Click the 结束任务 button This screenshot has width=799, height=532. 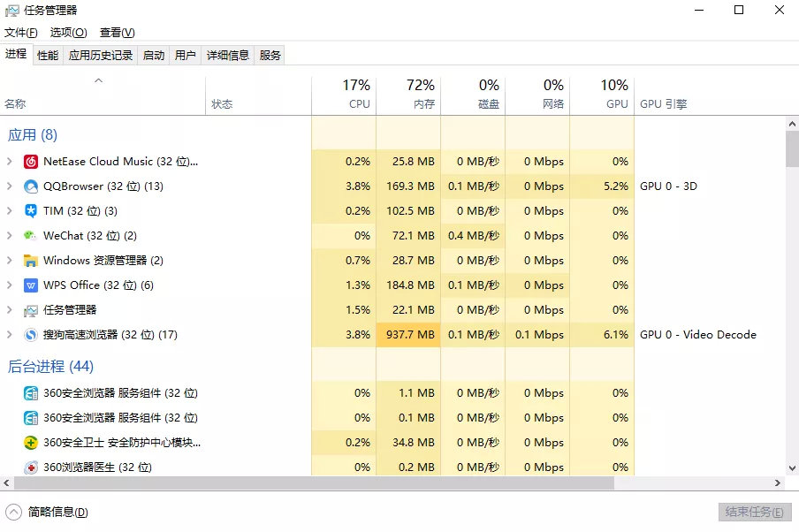pos(753,512)
